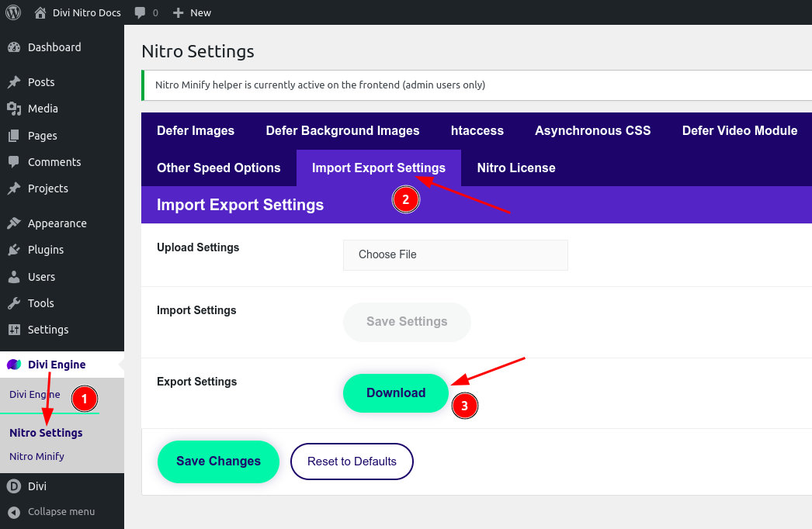Switch to the Defer Images tab
Viewport: 812px width, 529px height.
[195, 130]
